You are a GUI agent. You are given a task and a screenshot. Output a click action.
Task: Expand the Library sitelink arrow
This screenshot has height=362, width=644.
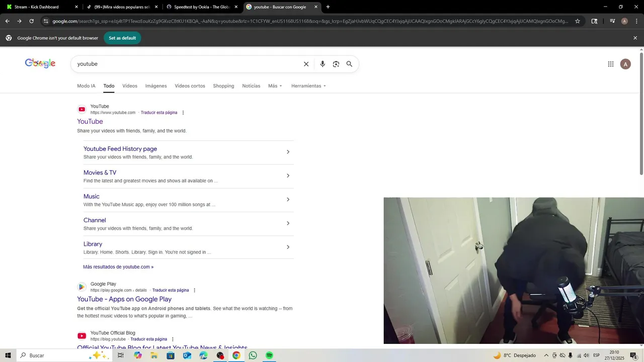[288, 247]
